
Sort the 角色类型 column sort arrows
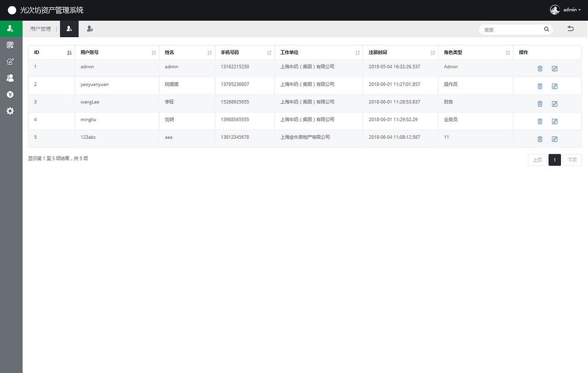(x=508, y=53)
